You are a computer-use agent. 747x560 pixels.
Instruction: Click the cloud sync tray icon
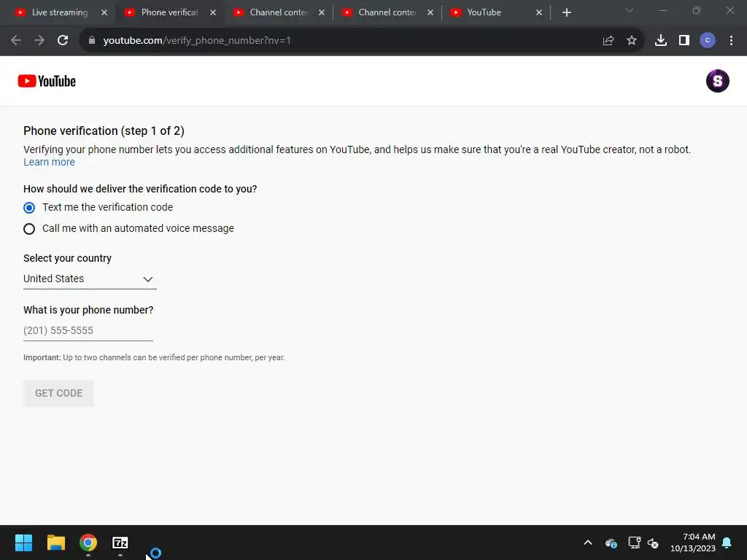[611, 542]
